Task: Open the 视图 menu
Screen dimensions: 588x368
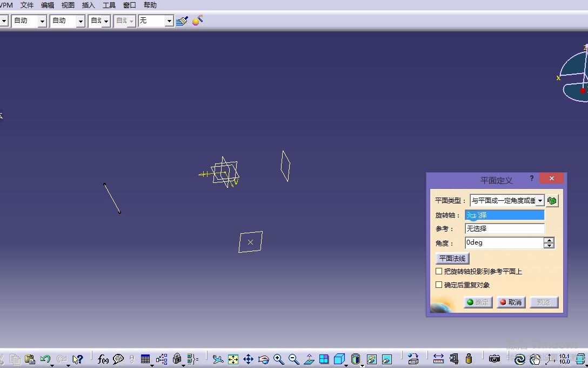Action: click(68, 5)
